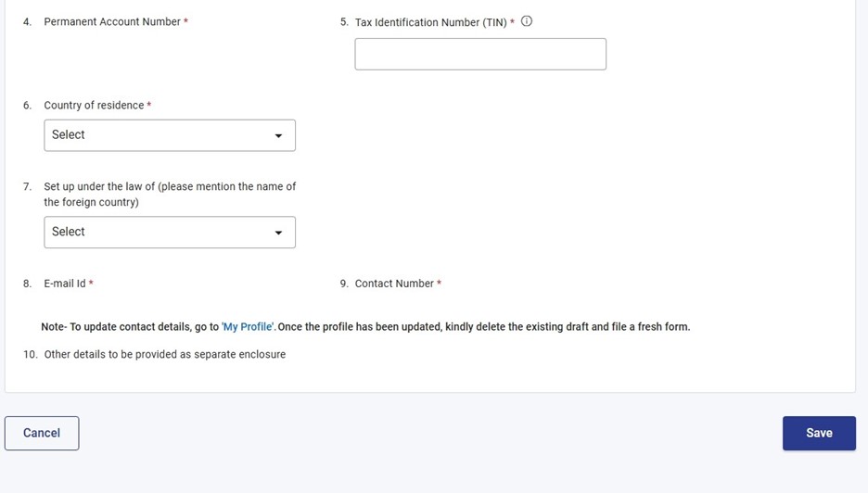This screenshot has width=868, height=493.
Task: Click the Tax Identification Number input field
Action: point(480,54)
